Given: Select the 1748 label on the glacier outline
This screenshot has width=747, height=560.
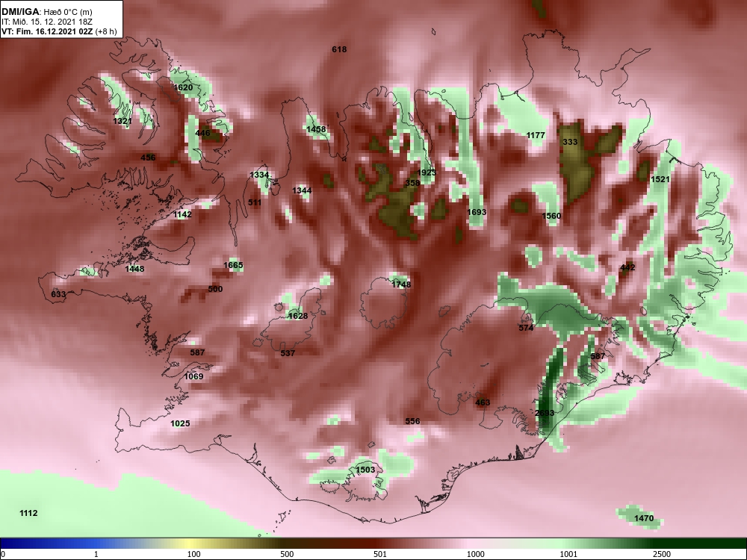Looking at the screenshot, I should (x=401, y=284).
